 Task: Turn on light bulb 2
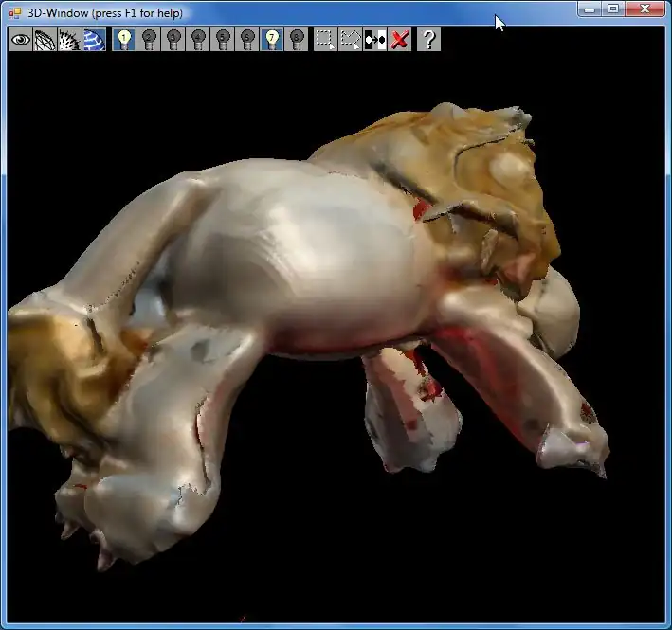(149, 39)
